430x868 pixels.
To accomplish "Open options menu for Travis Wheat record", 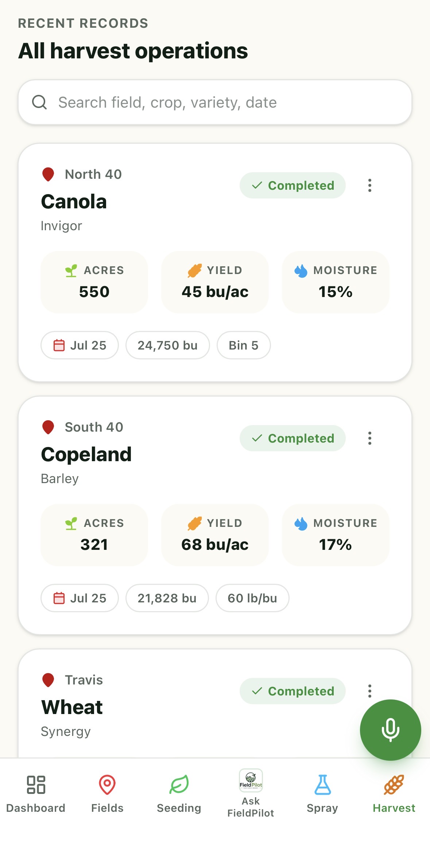I will point(370,691).
